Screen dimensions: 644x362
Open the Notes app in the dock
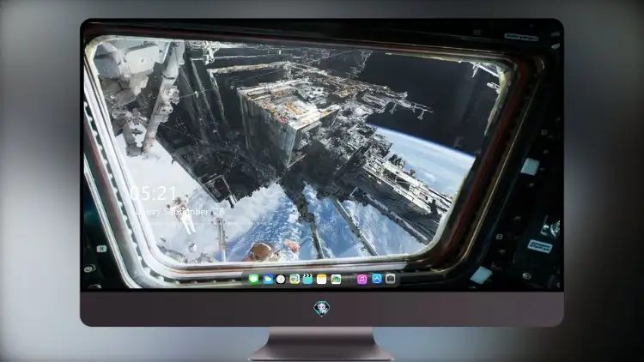(x=322, y=279)
